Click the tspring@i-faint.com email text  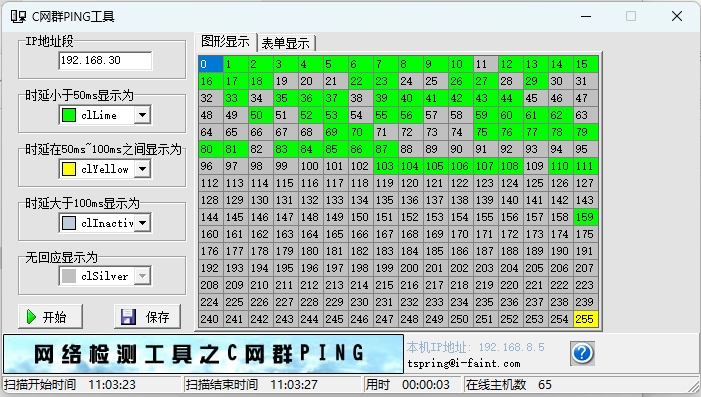coord(464,363)
